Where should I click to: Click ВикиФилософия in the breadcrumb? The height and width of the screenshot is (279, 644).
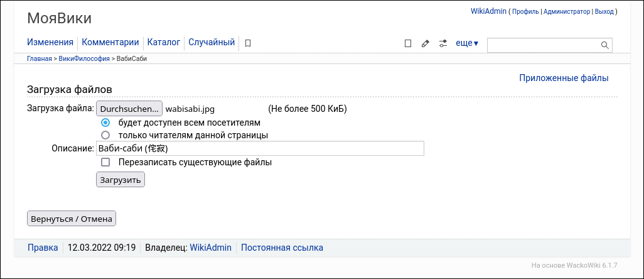click(84, 59)
